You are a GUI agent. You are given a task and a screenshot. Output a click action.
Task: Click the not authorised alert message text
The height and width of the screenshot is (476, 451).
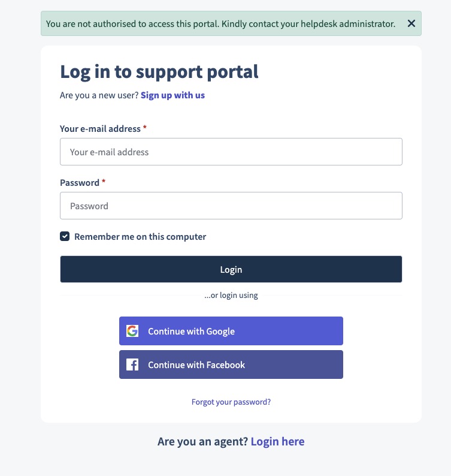[x=220, y=24]
